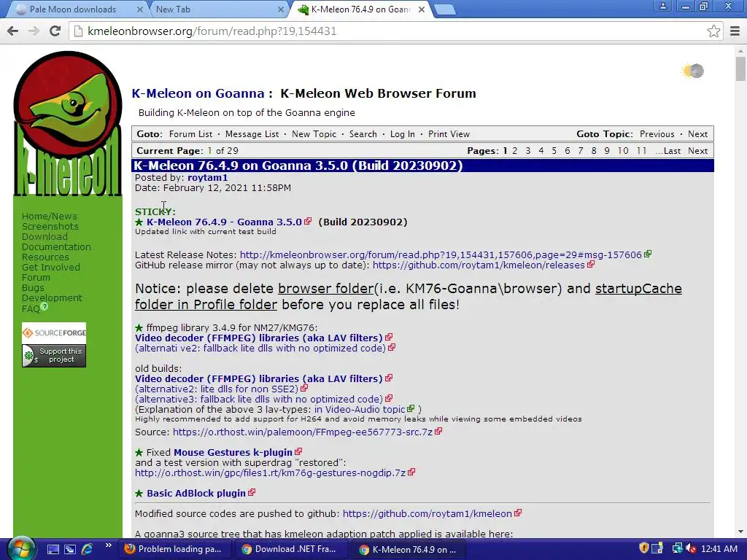
Task: Open Get Involved in sidebar
Action: (x=51, y=267)
